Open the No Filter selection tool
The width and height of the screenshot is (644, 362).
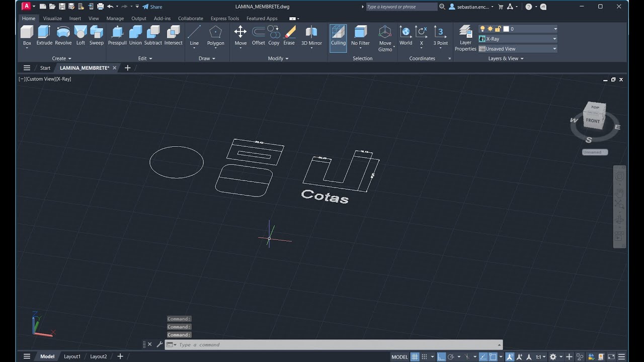[x=360, y=36]
